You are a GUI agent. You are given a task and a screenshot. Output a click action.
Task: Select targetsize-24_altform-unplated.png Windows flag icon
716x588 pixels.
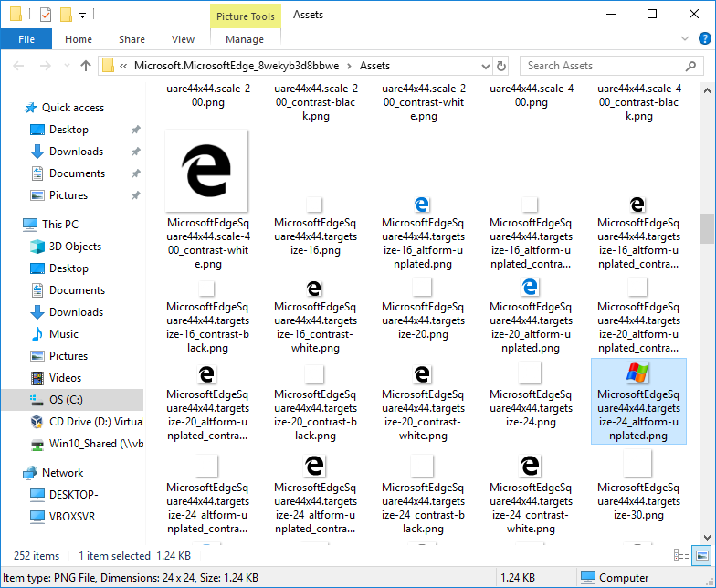tap(637, 373)
